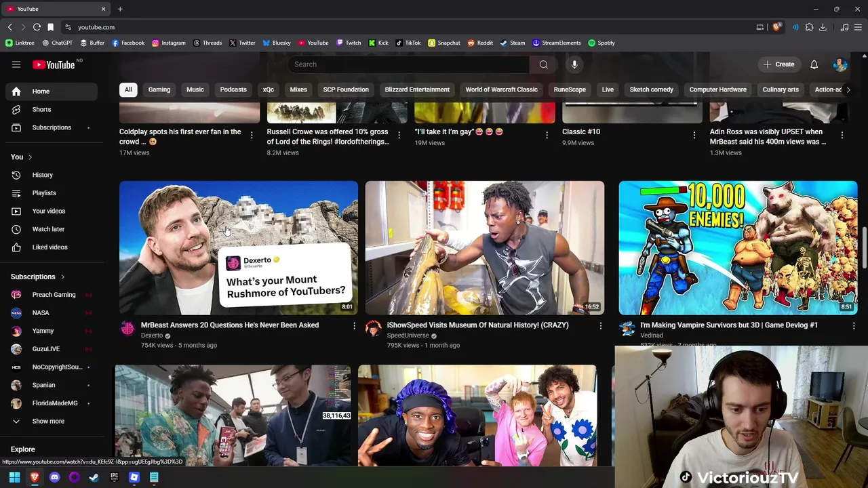The image size is (868, 488).
Task: Click the search magnifier button
Action: (x=543, y=64)
